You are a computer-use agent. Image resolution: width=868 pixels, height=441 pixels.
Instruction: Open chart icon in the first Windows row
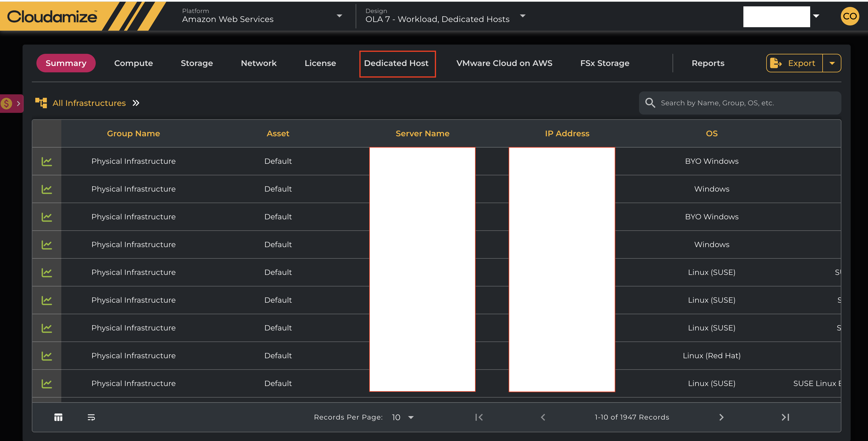coord(47,189)
